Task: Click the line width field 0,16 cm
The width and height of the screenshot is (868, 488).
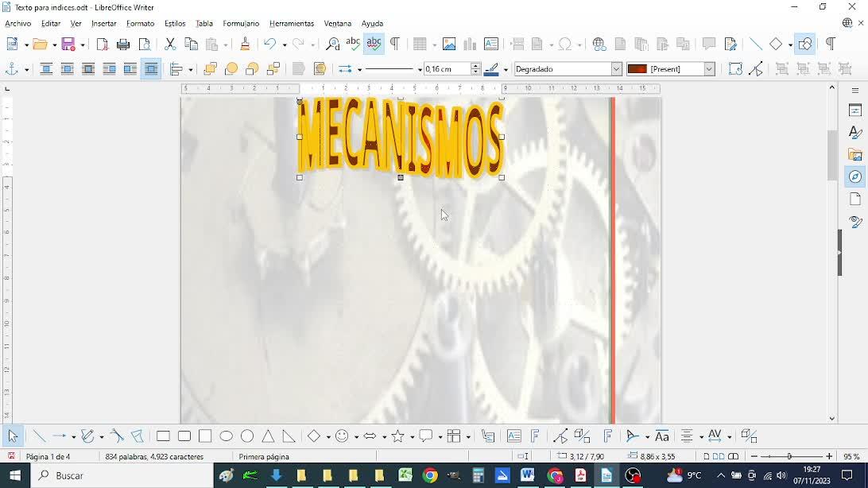Action: (448, 69)
